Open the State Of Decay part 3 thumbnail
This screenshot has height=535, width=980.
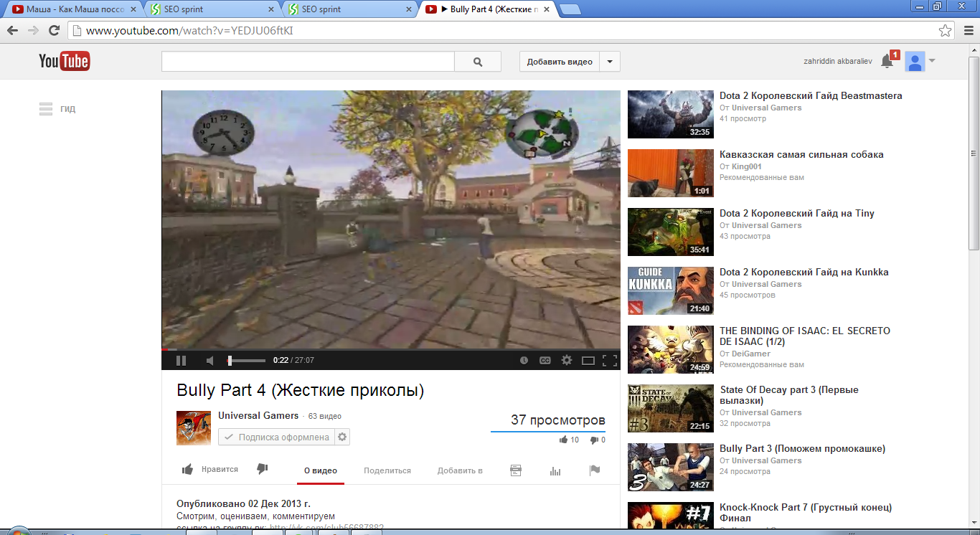[x=671, y=408]
